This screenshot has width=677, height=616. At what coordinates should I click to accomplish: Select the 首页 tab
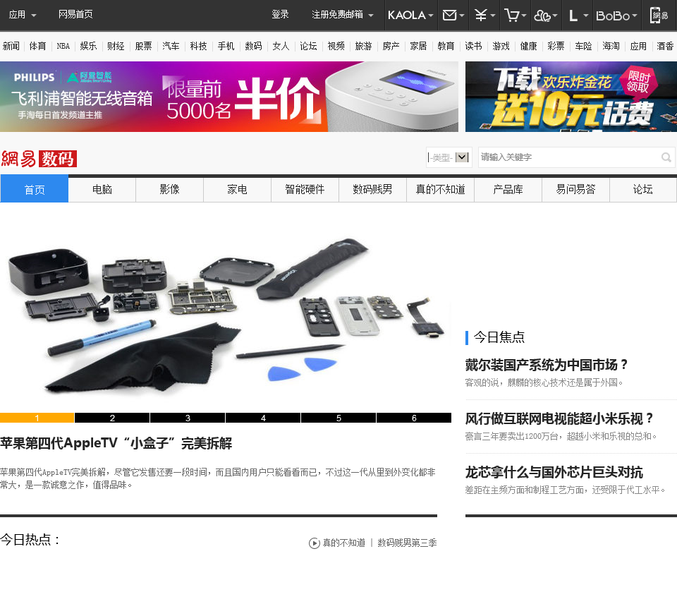[x=35, y=189]
